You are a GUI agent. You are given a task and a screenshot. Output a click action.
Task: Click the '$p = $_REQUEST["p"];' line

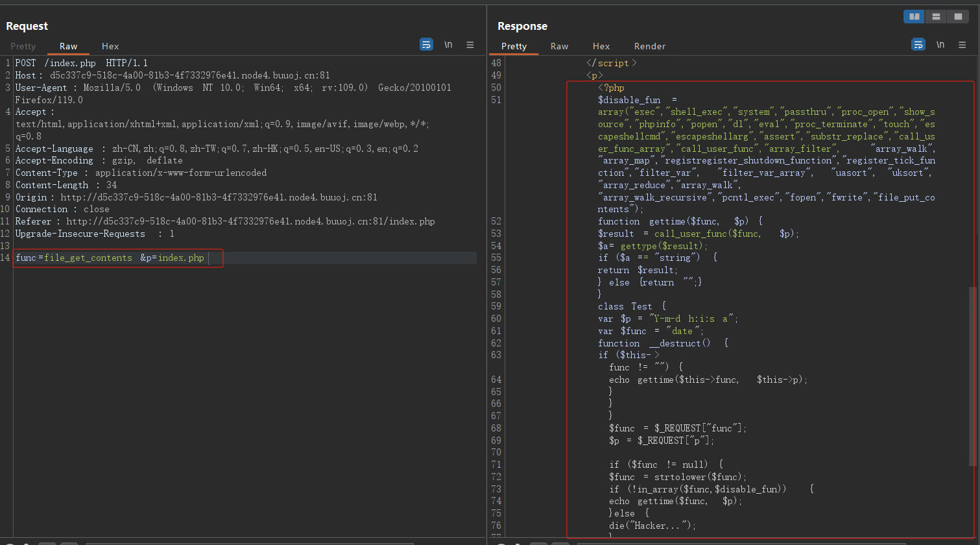pyautogui.click(x=662, y=441)
